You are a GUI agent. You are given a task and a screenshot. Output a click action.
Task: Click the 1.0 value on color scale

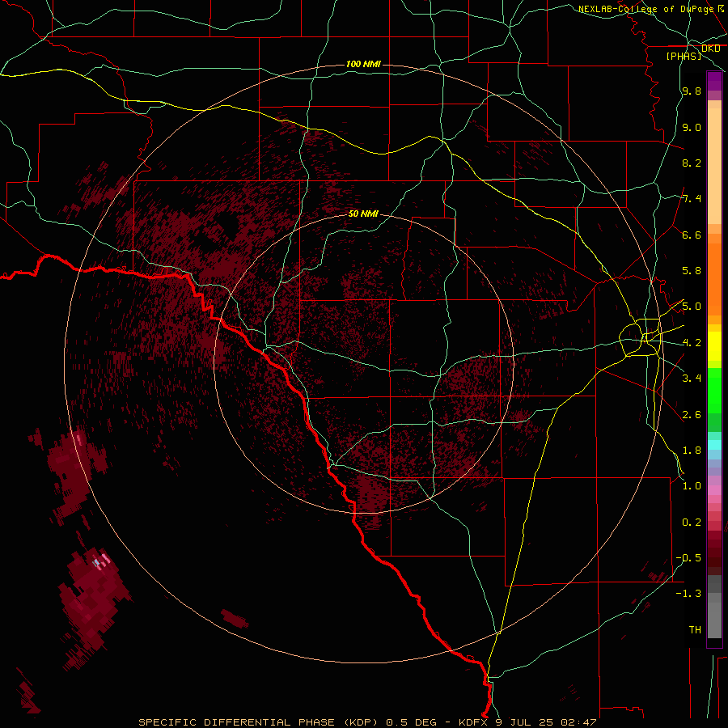(692, 486)
